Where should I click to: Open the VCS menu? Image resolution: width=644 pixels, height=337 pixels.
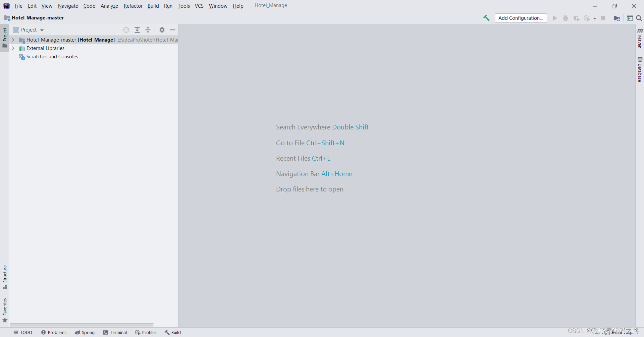coord(199,6)
